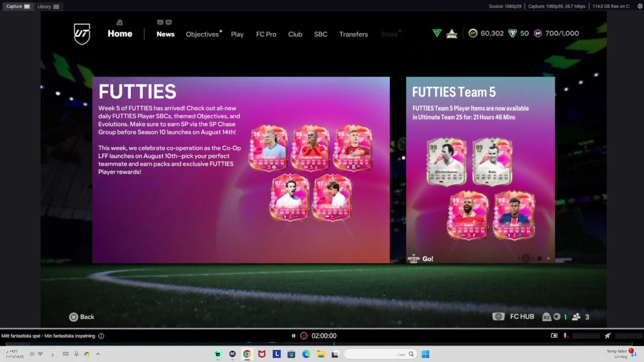Switch to the Library tab

(48, 6)
